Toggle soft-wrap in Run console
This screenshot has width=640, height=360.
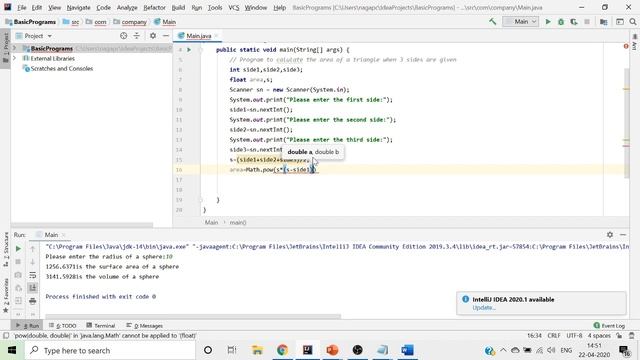(33, 275)
